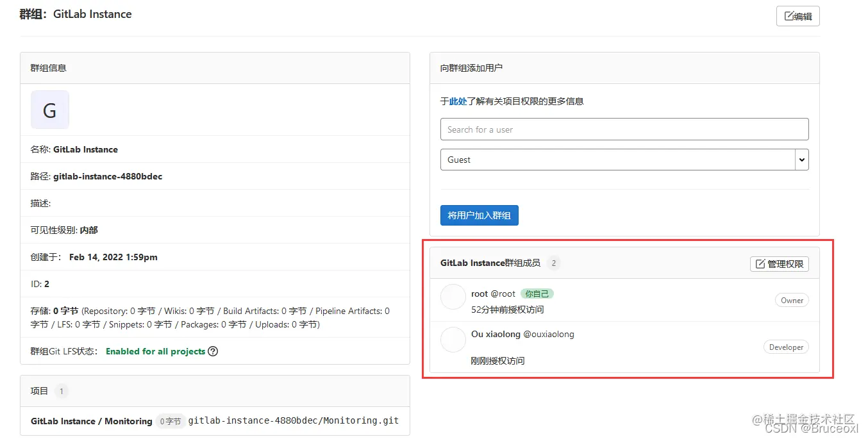Viewport: 868px width, 439px height.
Task: Open the Ou xiaolong member link
Action: (x=496, y=334)
